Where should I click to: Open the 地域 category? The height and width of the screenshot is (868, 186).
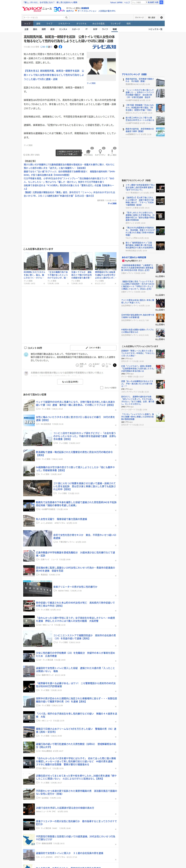click(x=114, y=29)
